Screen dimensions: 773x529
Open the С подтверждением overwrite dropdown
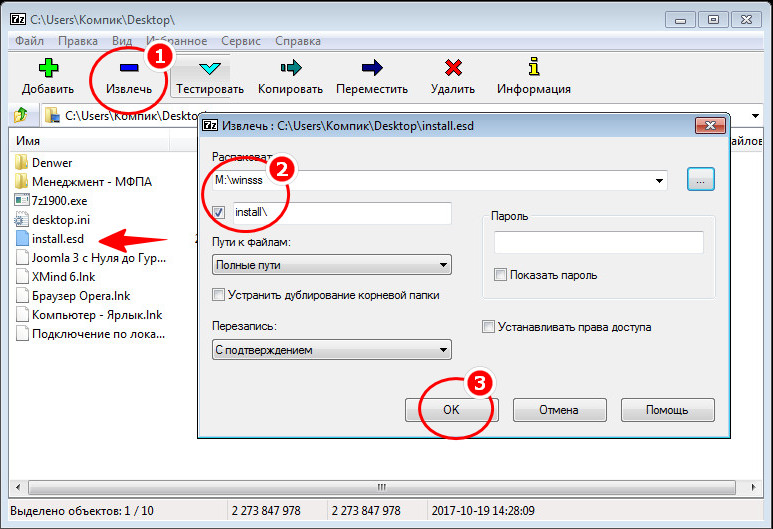(x=443, y=350)
